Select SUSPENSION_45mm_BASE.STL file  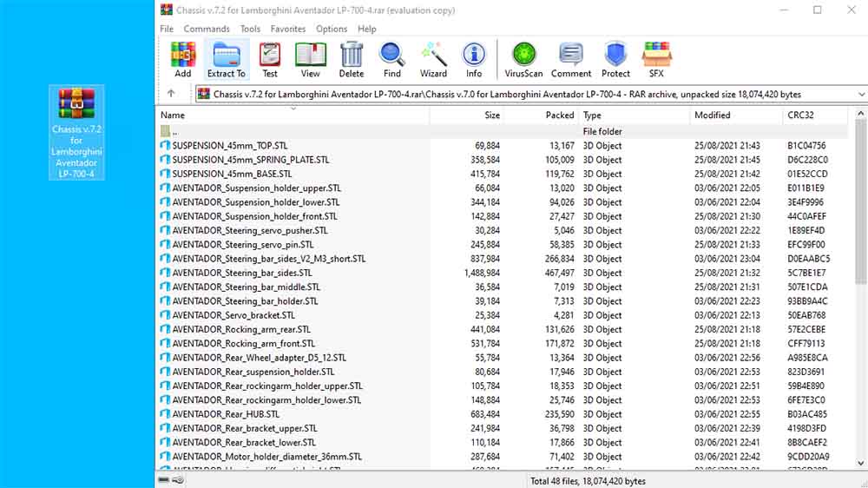coord(232,174)
